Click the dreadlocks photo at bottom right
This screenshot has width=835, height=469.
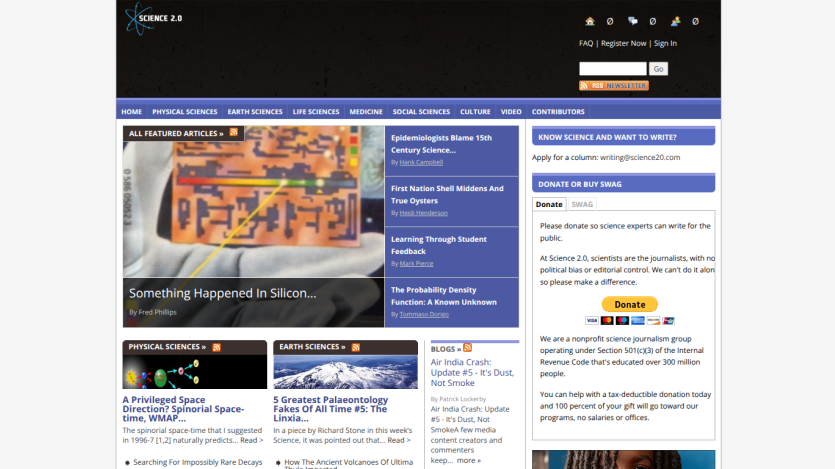click(624, 459)
